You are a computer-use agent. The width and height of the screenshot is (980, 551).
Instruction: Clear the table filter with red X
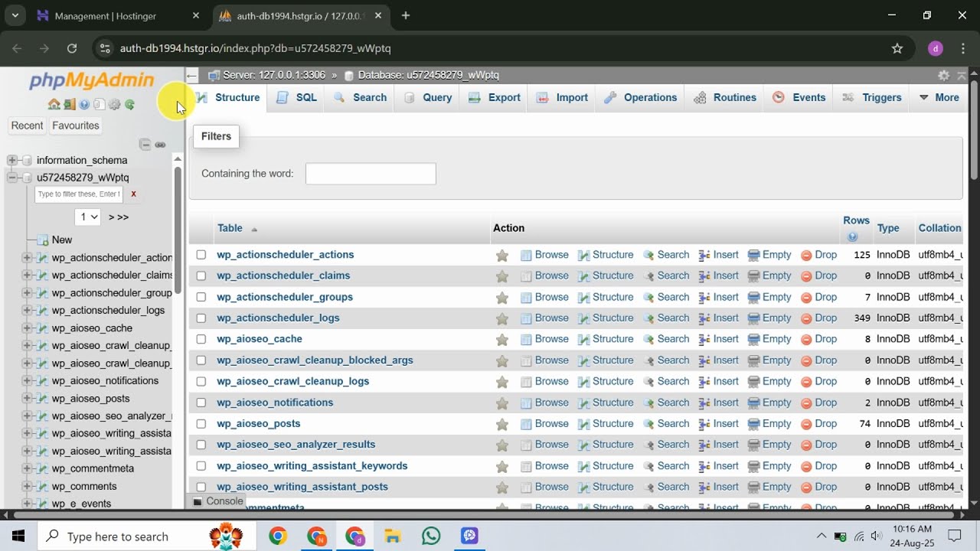tap(133, 194)
